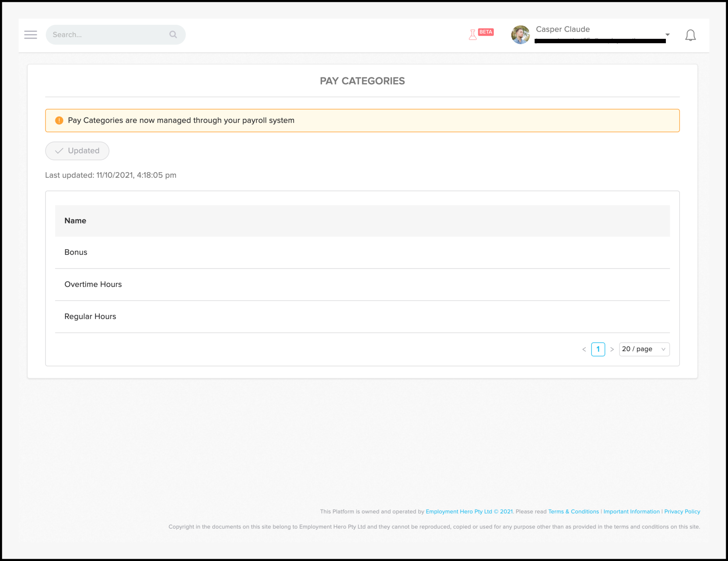Sort by the Name column header
728x561 pixels.
coord(75,221)
